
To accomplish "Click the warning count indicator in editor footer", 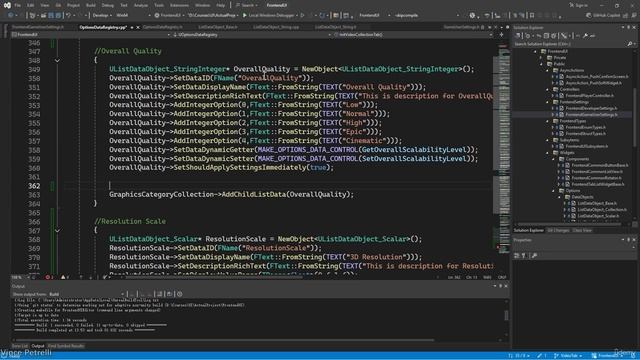I will pos(65,277).
